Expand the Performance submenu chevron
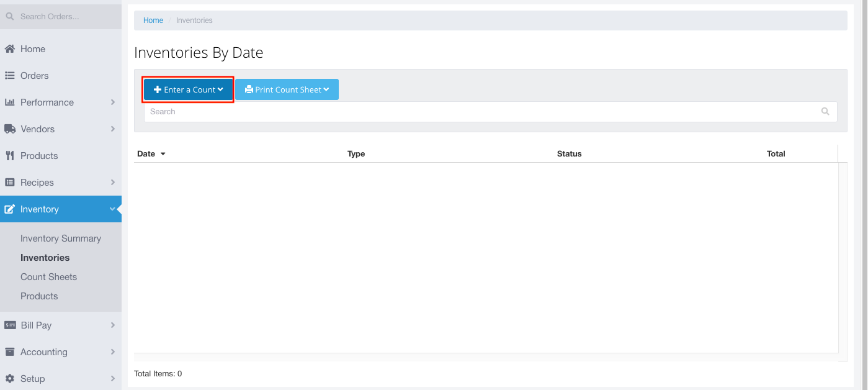This screenshot has height=390, width=868. (x=112, y=102)
